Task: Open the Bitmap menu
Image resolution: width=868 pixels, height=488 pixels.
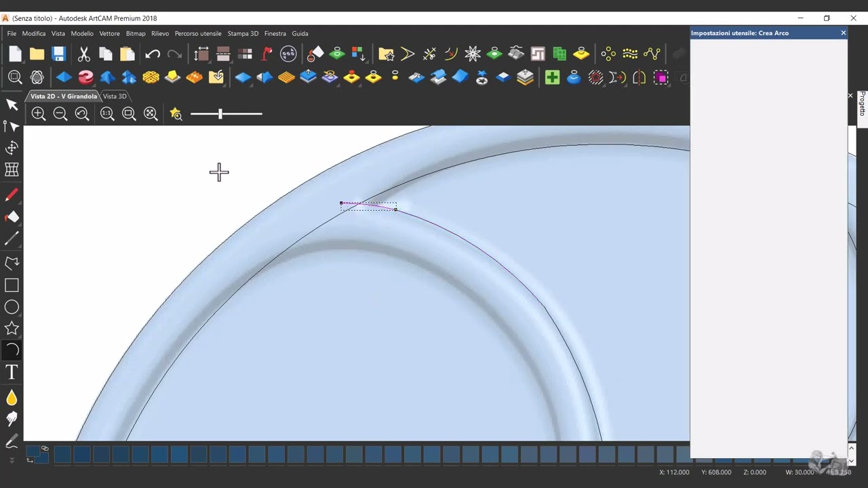Action: 136,33
